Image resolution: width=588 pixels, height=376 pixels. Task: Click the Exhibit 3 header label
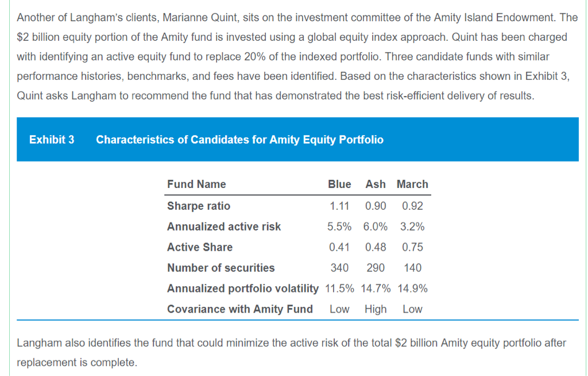(x=52, y=140)
